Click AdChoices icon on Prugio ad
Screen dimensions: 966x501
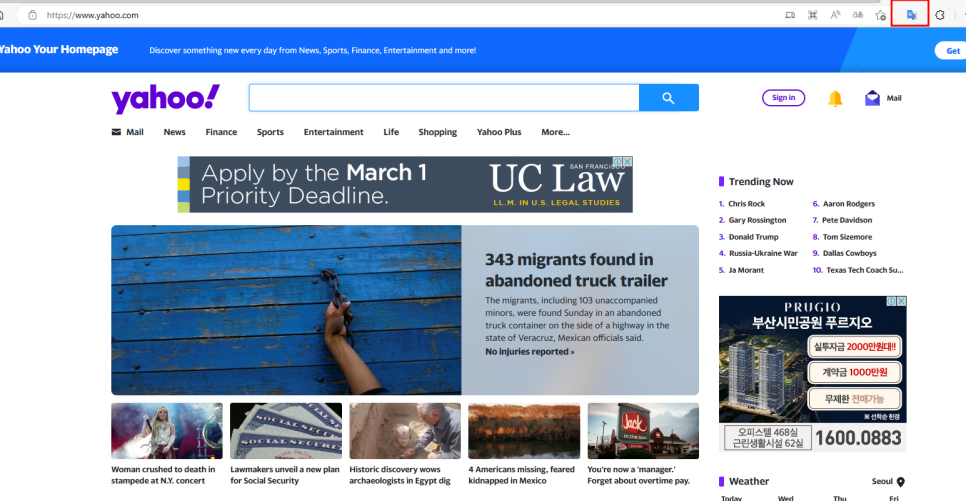pyautogui.click(x=891, y=301)
